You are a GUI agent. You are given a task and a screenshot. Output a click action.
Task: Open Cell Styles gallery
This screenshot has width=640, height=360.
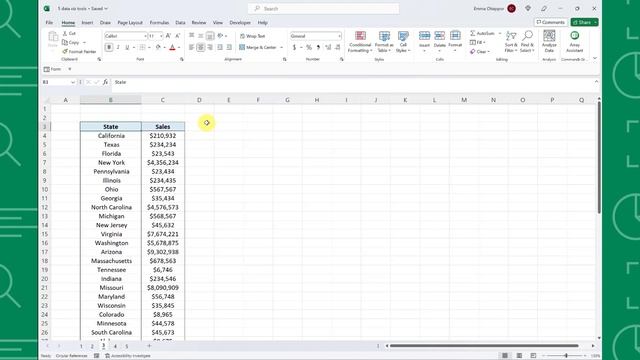pos(403,42)
